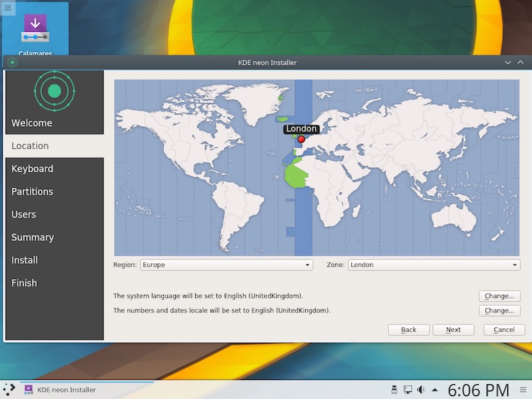This screenshot has height=399, width=532.
Task: Click the KDE application launcher icon
Action: coord(9,389)
